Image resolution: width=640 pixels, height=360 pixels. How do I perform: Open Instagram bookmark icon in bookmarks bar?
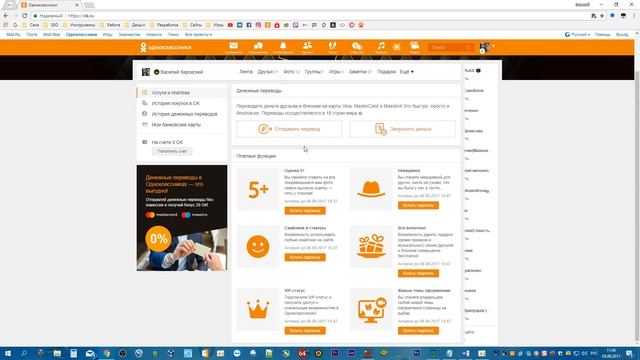click(258, 25)
